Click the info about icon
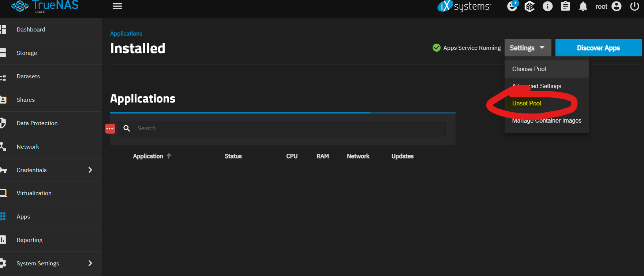Viewport: 644px width, 276px height. (x=547, y=7)
